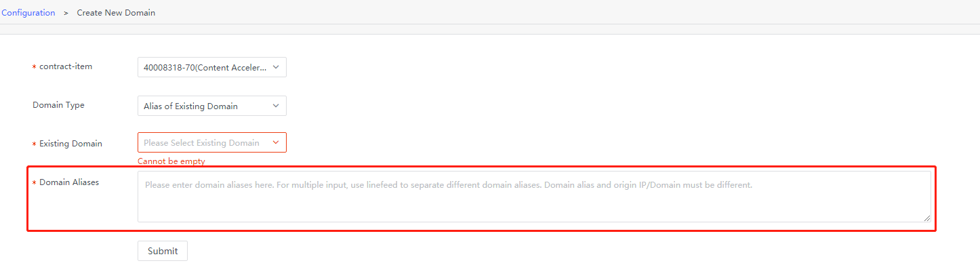Screen dimensions: 980x280
Task: Click the Domain Type field label
Action: [x=59, y=105]
